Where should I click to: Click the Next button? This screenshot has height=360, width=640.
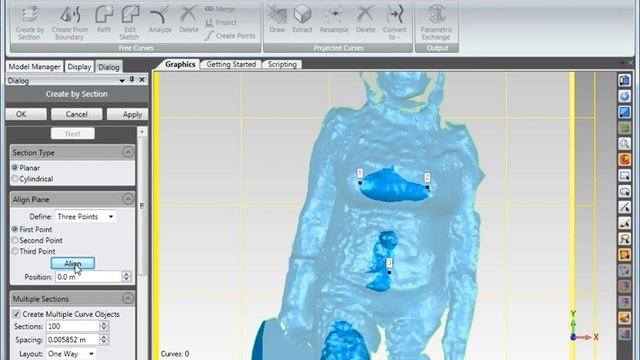pyautogui.click(x=73, y=133)
